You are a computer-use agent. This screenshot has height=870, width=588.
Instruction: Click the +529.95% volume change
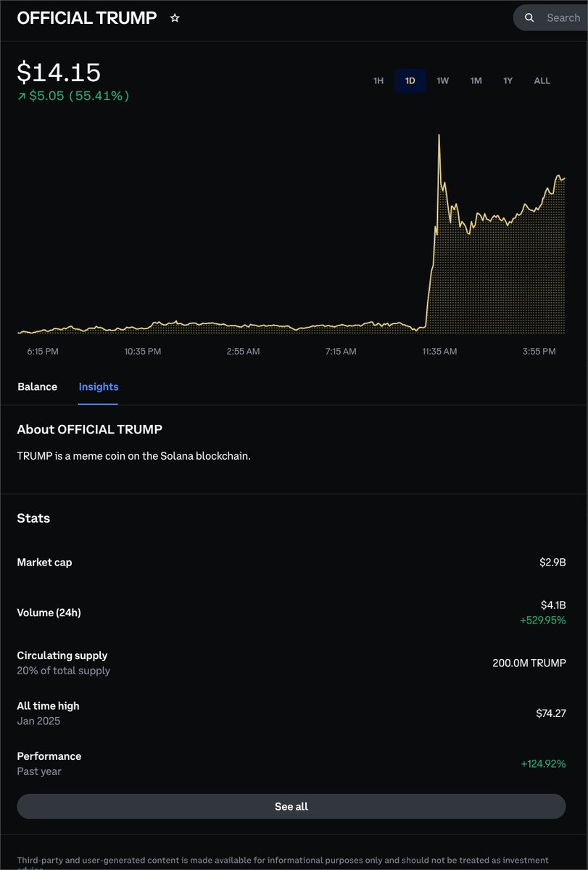[x=543, y=620]
